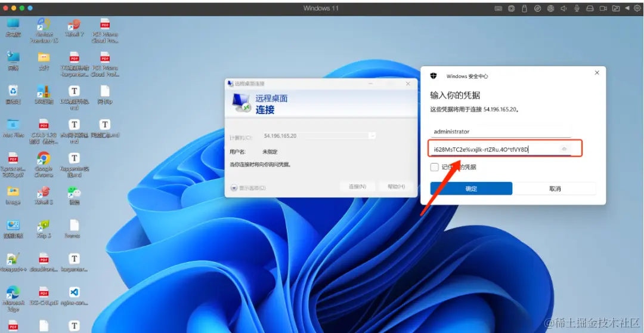Click the 确定 (OK) button
This screenshot has height=333, width=644.
(x=471, y=189)
